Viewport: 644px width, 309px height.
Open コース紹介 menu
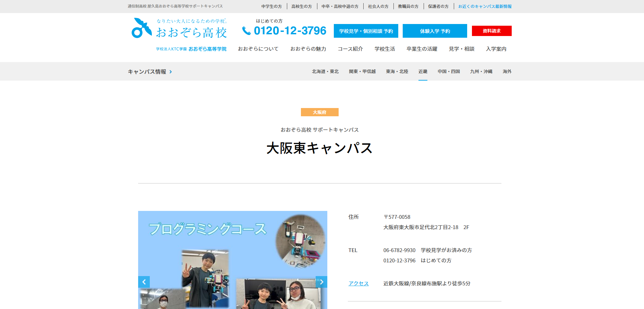point(350,49)
